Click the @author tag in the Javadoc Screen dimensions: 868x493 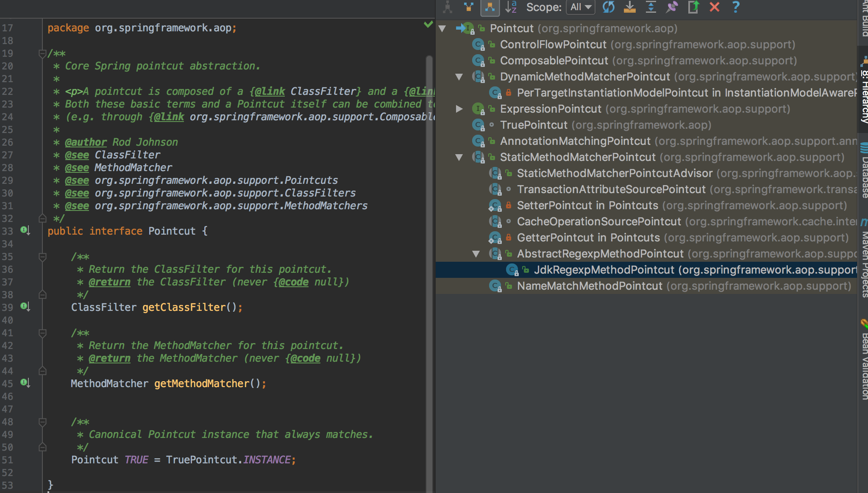(86, 142)
